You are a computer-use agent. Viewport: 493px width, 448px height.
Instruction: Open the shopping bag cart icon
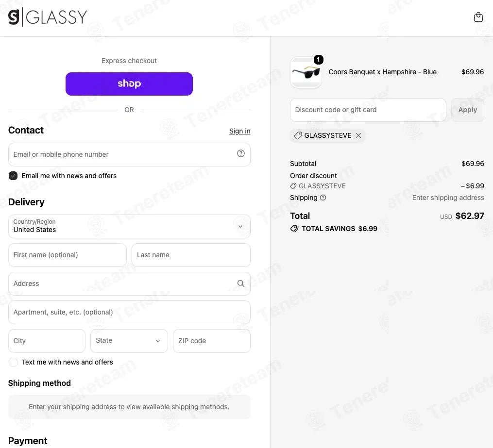tap(478, 17)
